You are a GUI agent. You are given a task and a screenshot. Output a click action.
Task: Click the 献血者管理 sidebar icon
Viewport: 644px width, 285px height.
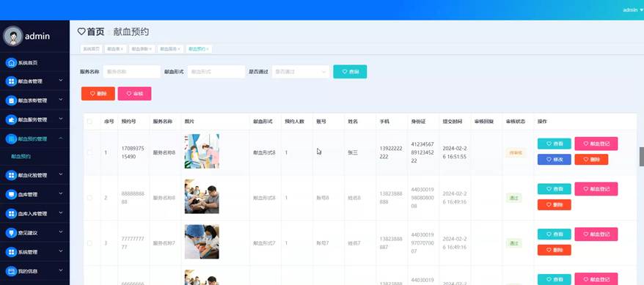click(11, 81)
